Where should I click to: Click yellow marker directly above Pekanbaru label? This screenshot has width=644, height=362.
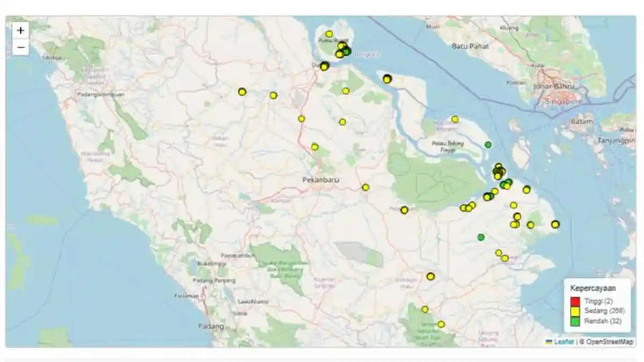[x=314, y=147]
